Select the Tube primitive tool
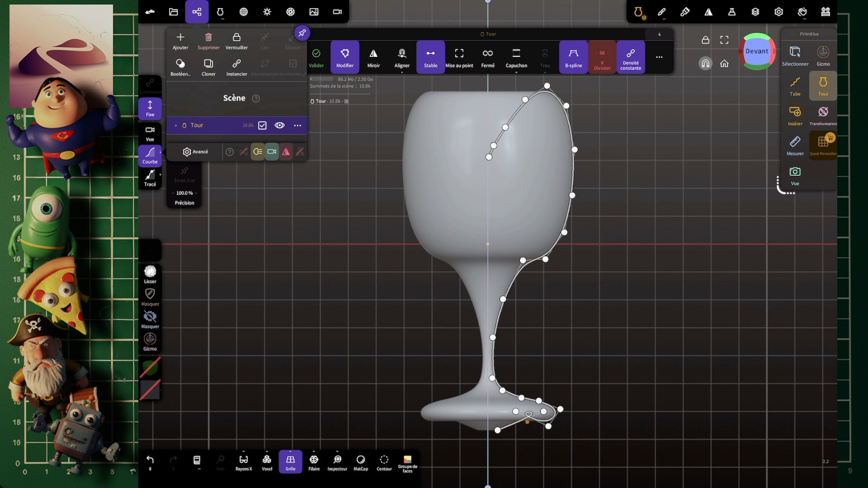The height and width of the screenshot is (488, 868). pyautogui.click(x=795, y=85)
